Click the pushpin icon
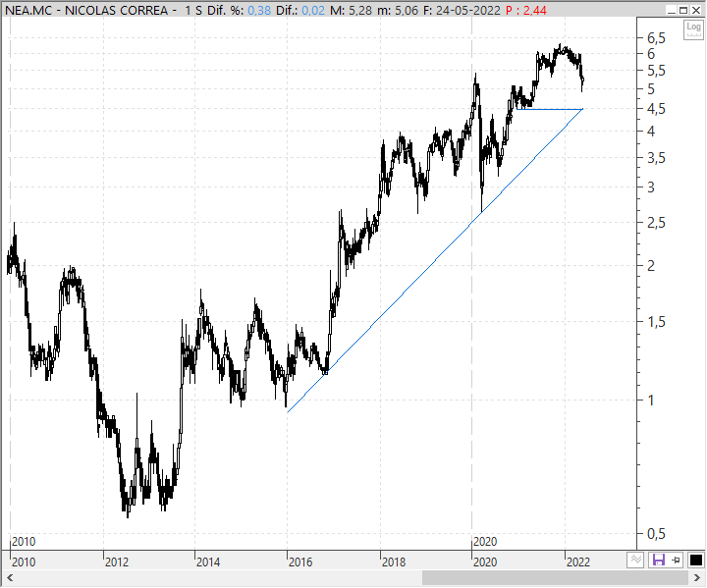 coord(676,561)
